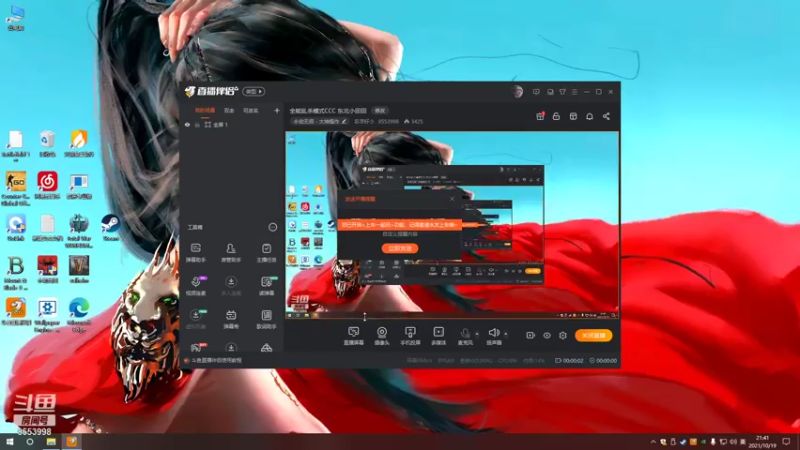Toggle visibility eye of 全屏 1 source

tap(187, 124)
